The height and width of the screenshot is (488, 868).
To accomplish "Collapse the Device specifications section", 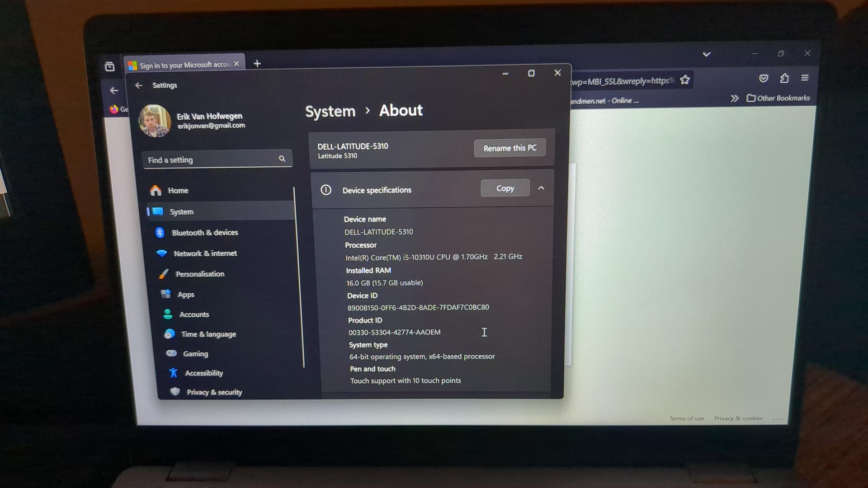I will [541, 188].
